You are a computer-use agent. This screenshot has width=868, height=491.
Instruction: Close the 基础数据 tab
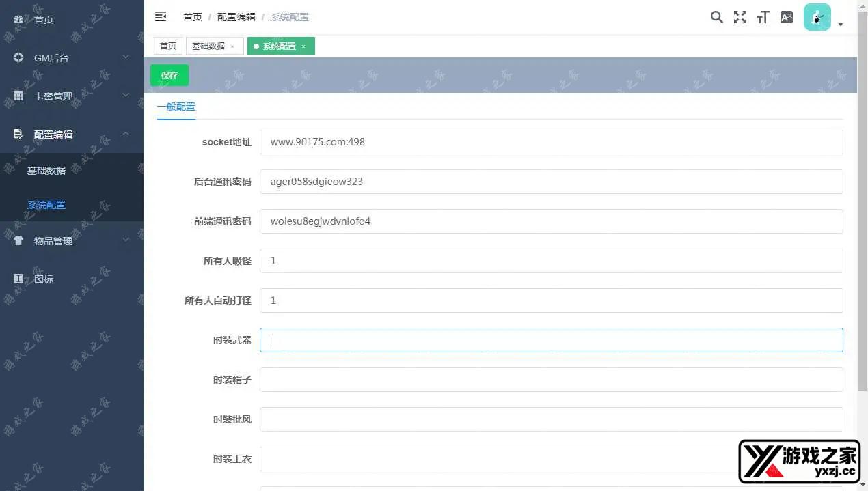(x=232, y=46)
